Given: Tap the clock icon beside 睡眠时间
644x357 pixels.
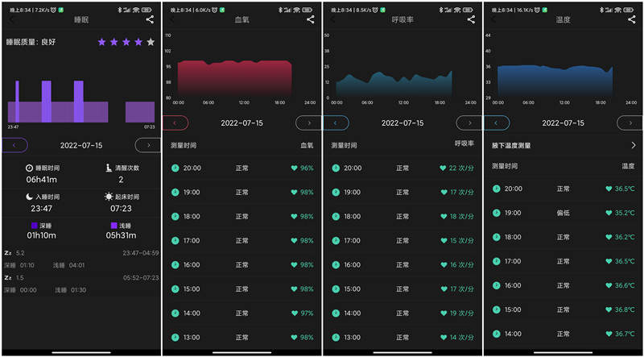Looking at the screenshot, I should click(29, 168).
